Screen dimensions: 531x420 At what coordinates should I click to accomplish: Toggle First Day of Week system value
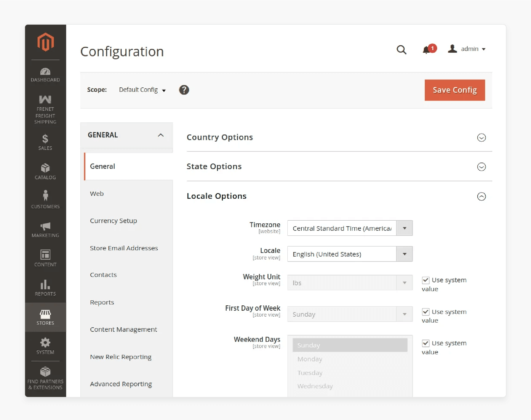coord(426,312)
